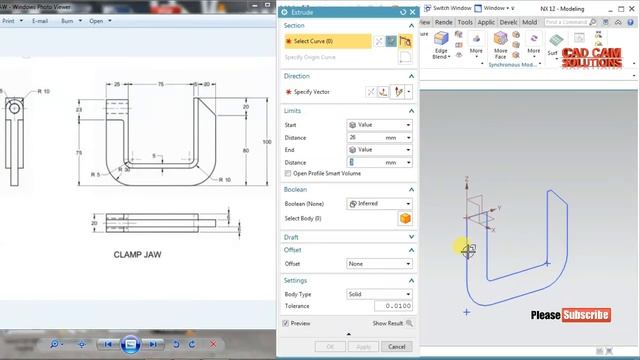Click the Specify Origin Curve icon
This screenshot has width=640, height=360.
[x=405, y=58]
